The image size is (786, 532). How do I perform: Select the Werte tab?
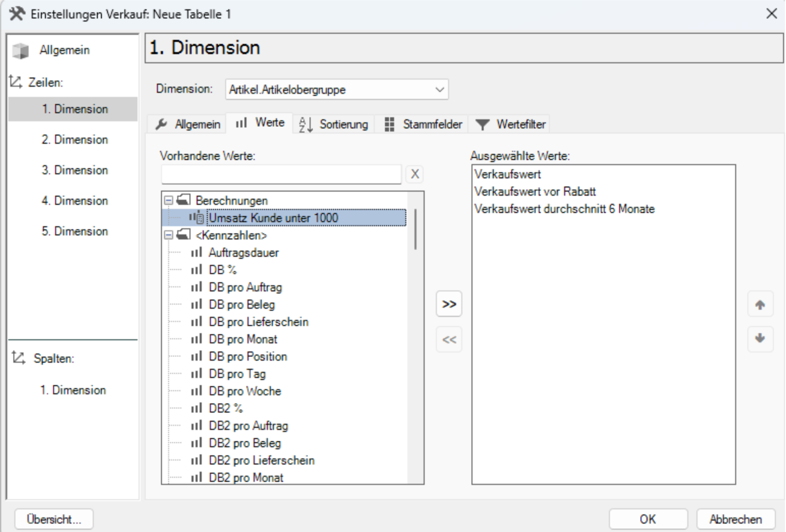(260, 123)
